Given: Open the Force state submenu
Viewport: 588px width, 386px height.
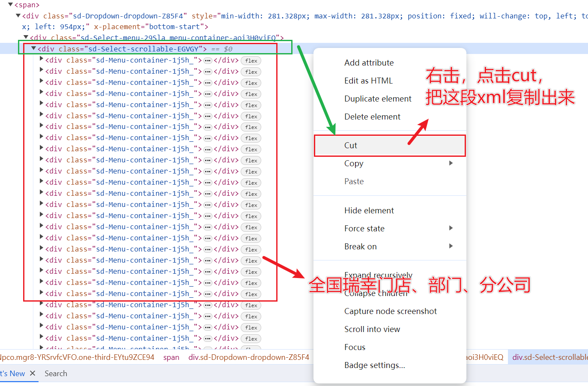Looking at the screenshot, I should click(451, 228).
